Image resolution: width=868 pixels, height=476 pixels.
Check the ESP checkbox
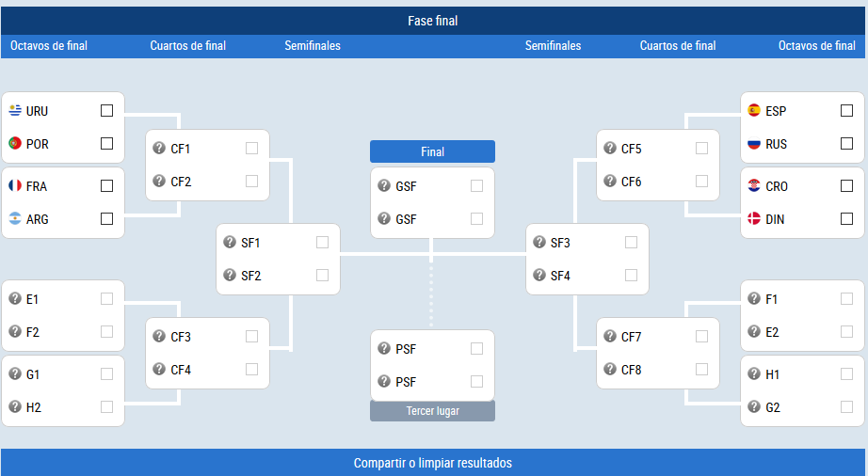coord(846,111)
